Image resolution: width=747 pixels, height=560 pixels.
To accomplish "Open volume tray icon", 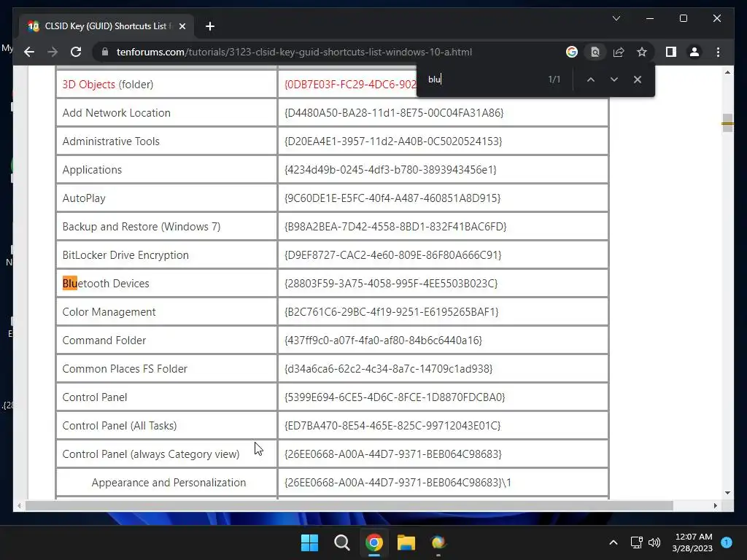I will pyautogui.click(x=654, y=542).
